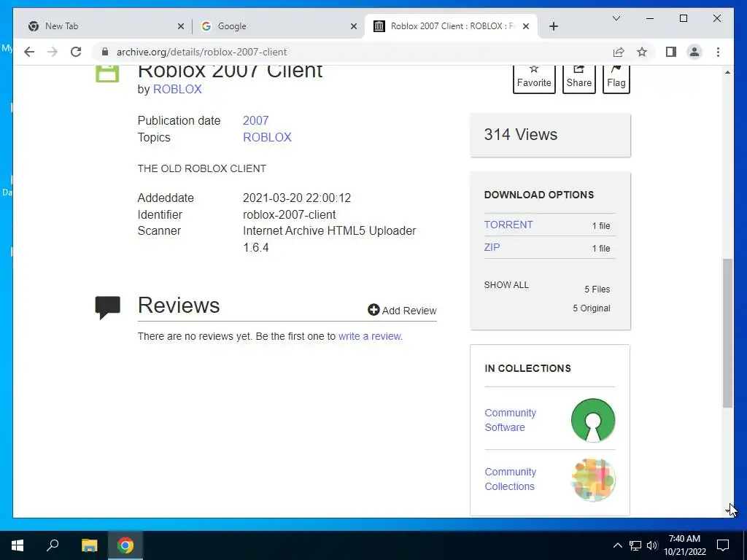Bookmark this tab with the star
This screenshot has height=560, width=747.
coord(642,52)
